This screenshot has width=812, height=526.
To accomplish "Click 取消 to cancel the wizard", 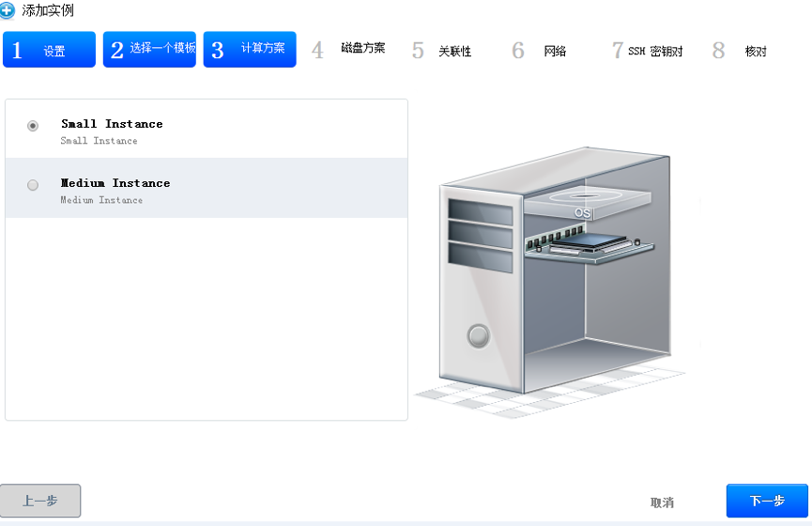I will pos(662,503).
